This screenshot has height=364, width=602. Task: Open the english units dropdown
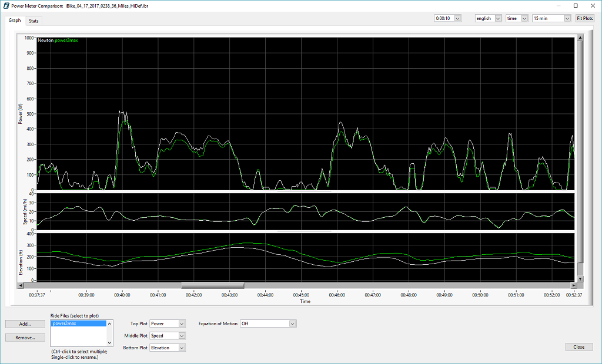[488, 18]
